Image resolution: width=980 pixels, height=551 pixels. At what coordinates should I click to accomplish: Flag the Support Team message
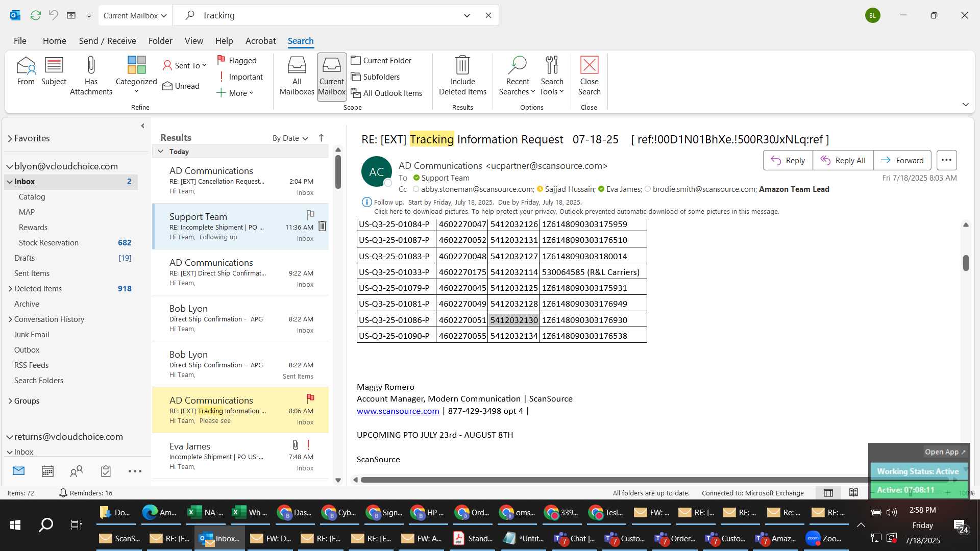(310, 214)
